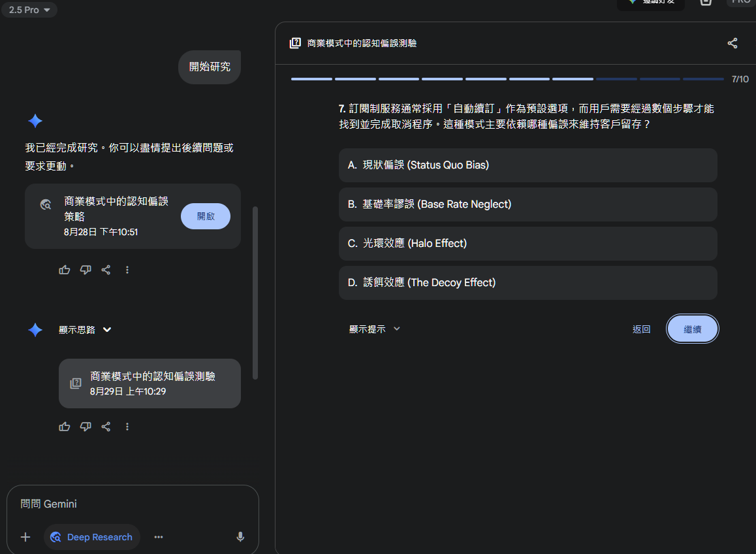Choose answer C. 光環效應 (Halo Effect)
The image size is (756, 554).
pos(528,244)
